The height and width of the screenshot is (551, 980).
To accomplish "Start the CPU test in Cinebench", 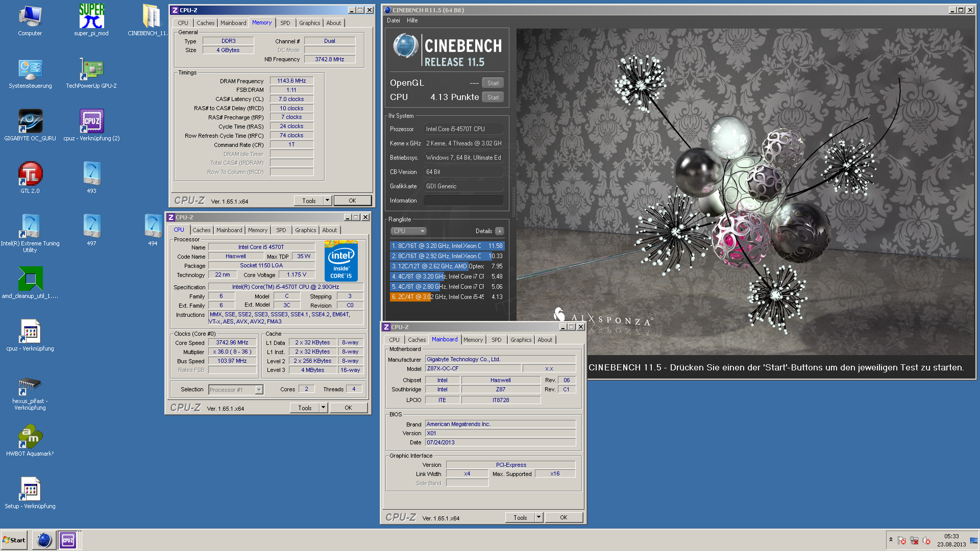I will pyautogui.click(x=493, y=97).
